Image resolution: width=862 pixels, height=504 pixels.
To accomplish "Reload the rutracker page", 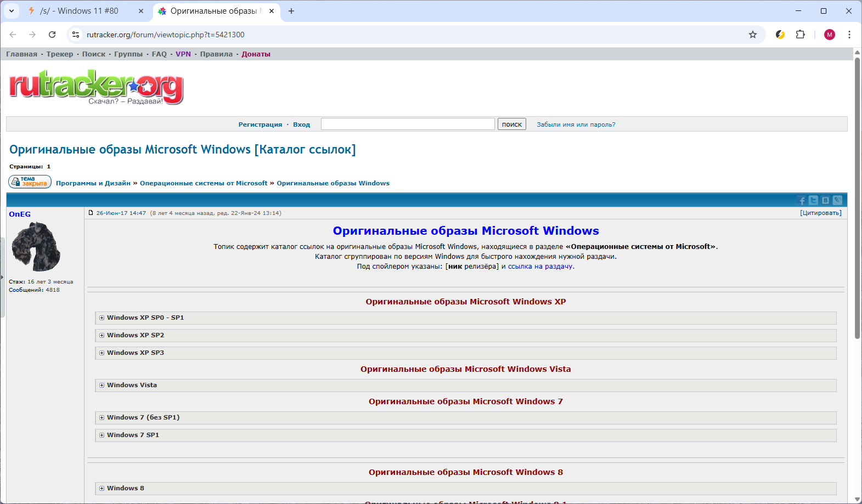I will pos(52,35).
